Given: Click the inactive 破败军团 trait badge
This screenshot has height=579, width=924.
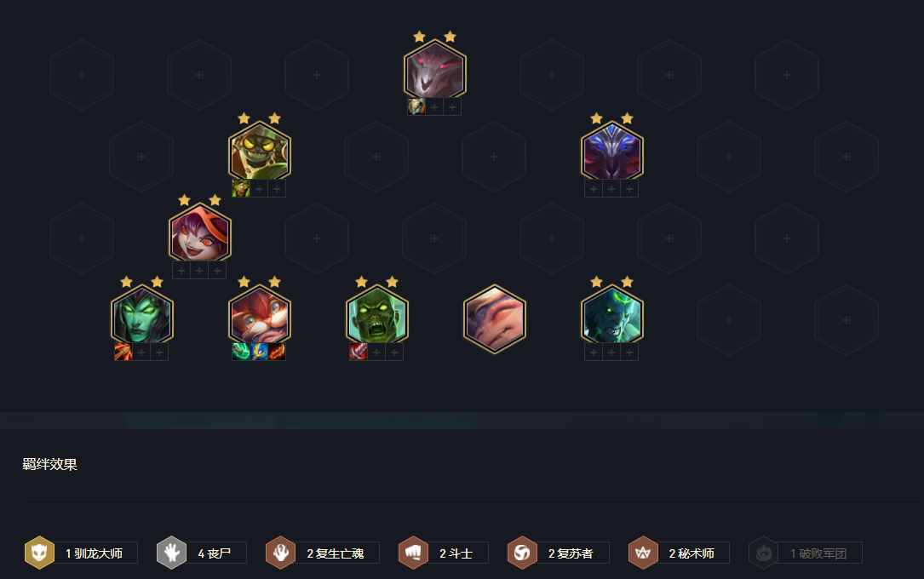Looking at the screenshot, I should tap(806, 553).
